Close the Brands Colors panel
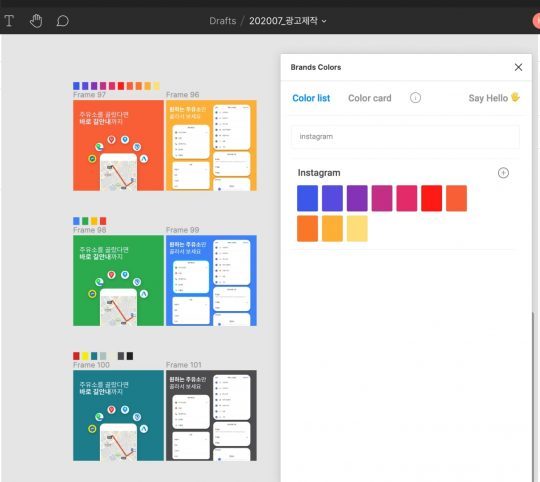This screenshot has height=482, width=540. tap(518, 67)
